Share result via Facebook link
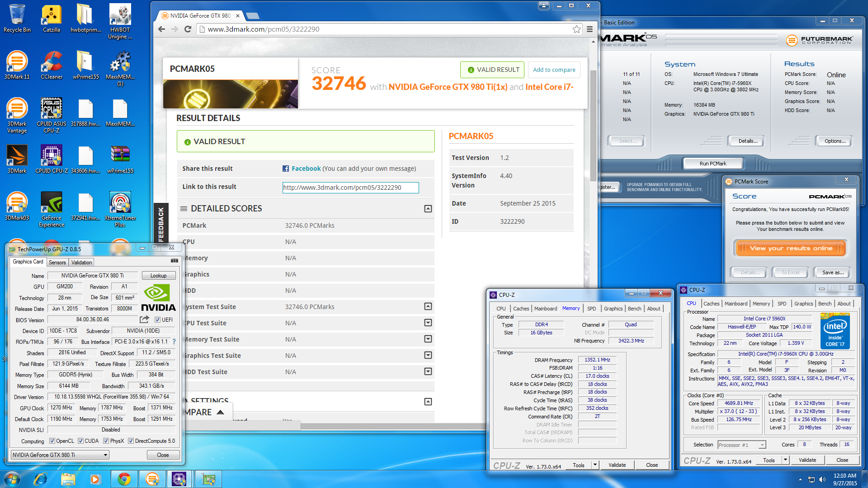The image size is (868, 488). tap(306, 169)
